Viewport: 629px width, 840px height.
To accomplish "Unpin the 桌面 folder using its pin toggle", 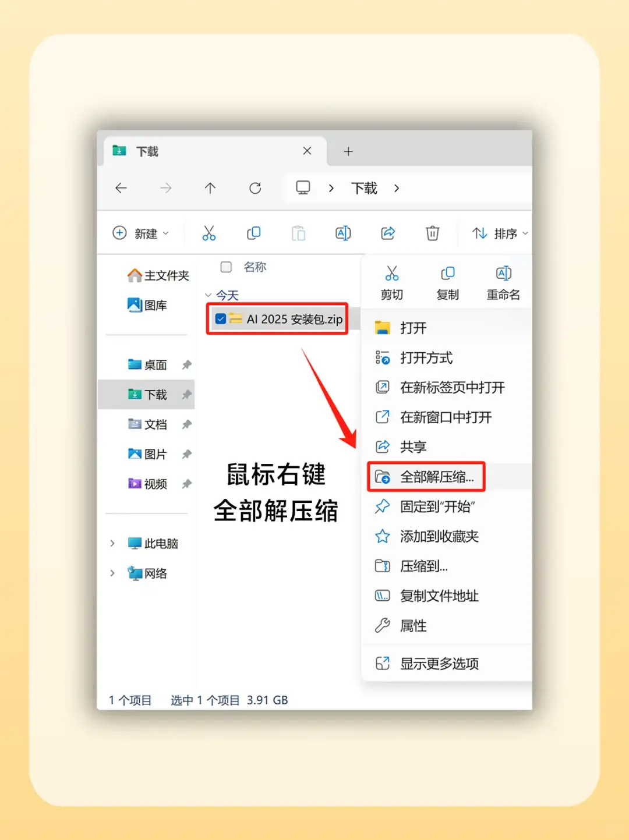I will (187, 364).
